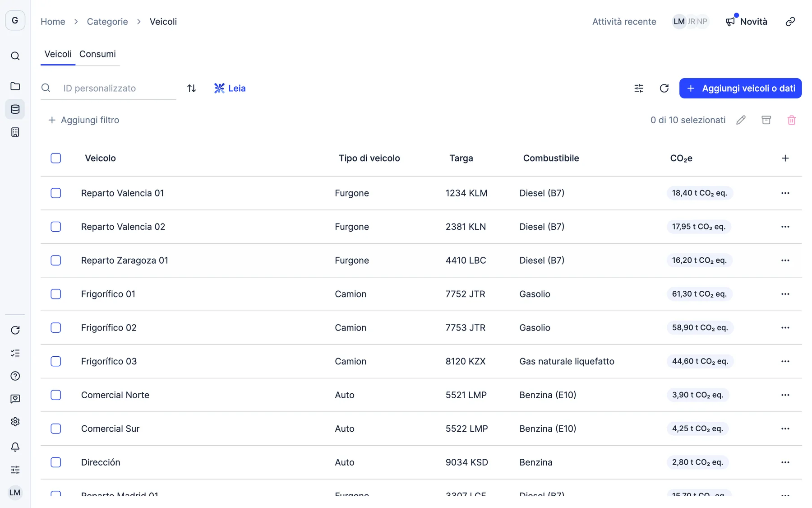Add a column with the plus icon
Image resolution: width=812 pixels, height=508 pixels.
coord(785,158)
